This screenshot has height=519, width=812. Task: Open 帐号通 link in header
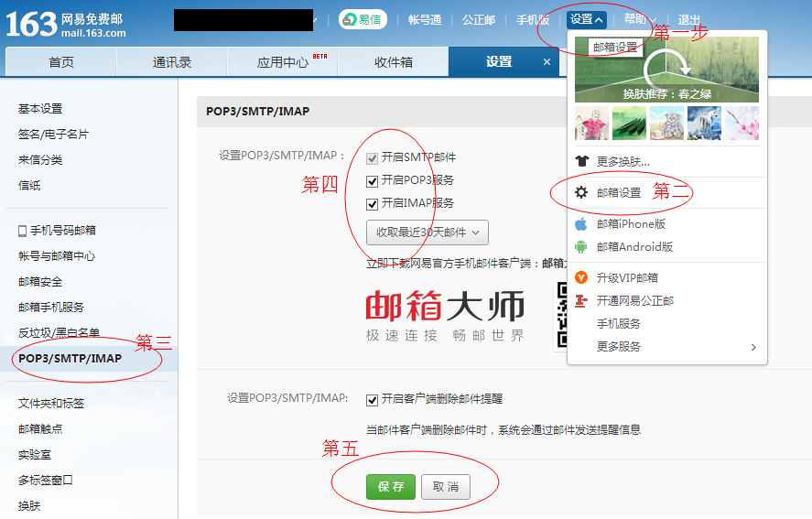[425, 20]
